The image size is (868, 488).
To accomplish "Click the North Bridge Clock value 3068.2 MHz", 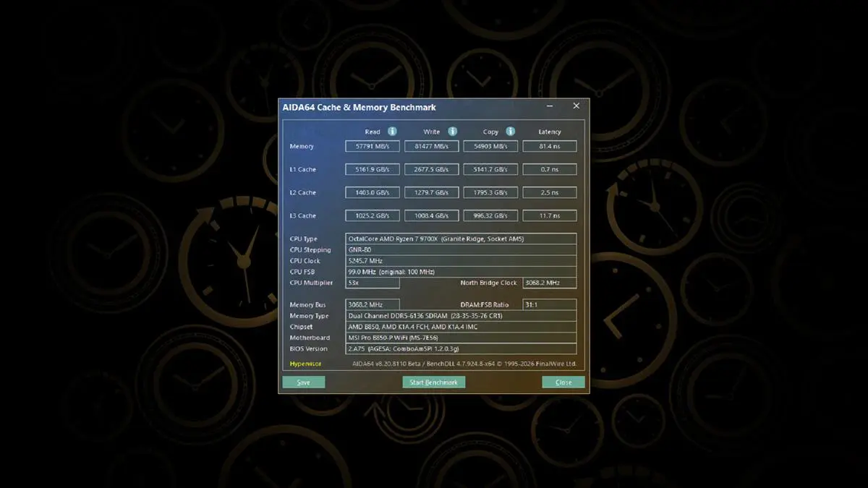I will point(550,283).
